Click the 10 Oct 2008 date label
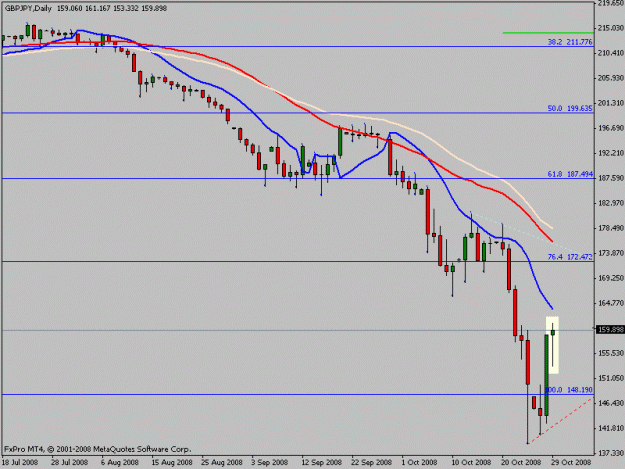The height and width of the screenshot is (469, 625). 470,463
